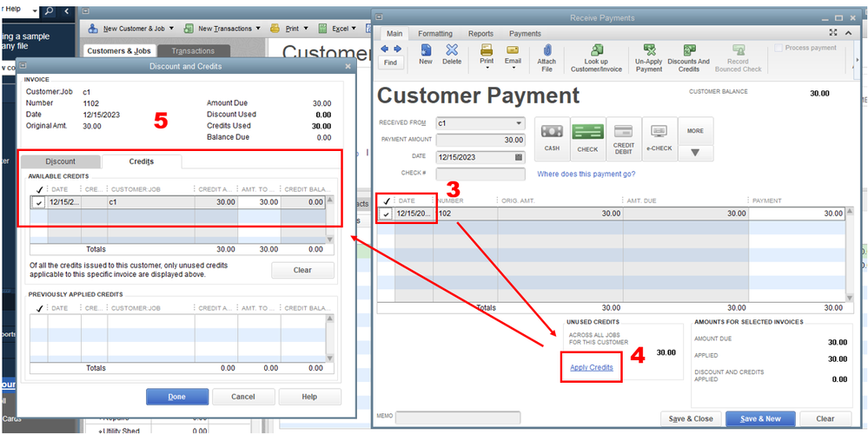Choose e-CHECK payment method
This screenshot has height=434, width=868.
(659, 138)
